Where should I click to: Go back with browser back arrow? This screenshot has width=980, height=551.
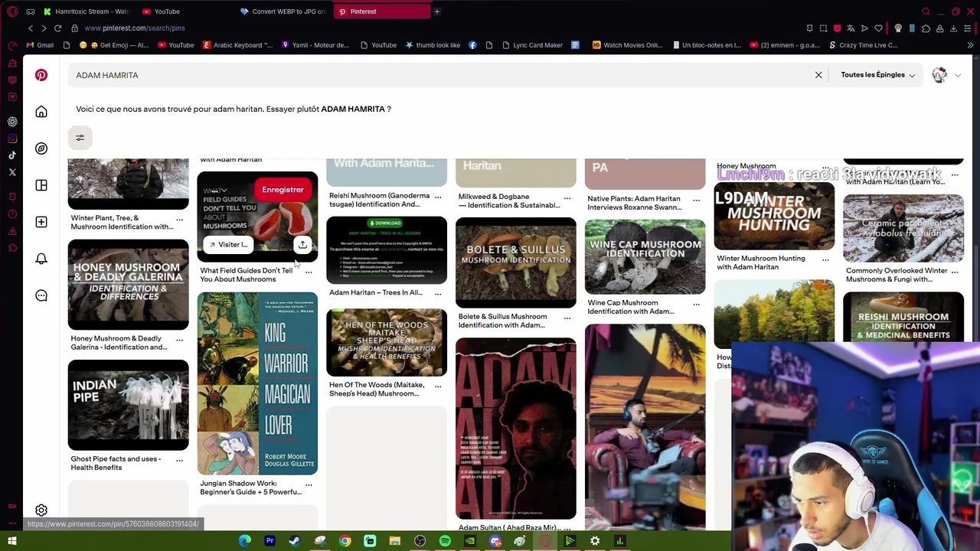point(31,28)
